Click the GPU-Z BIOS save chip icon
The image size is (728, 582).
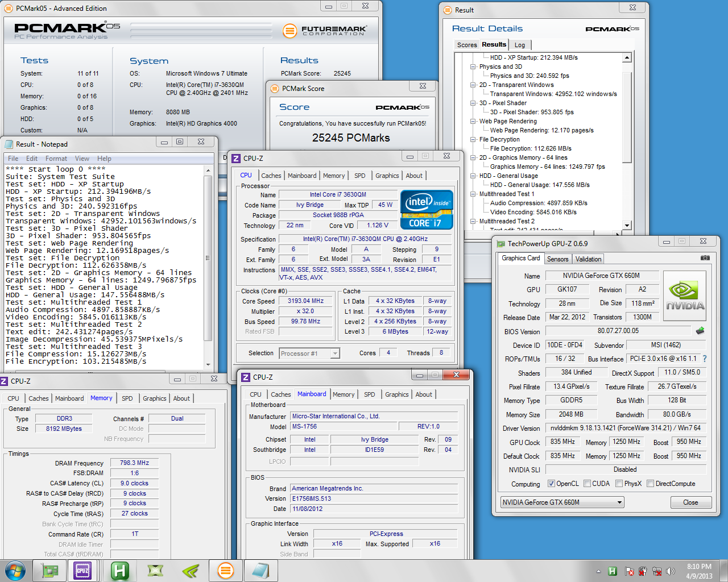pyautogui.click(x=700, y=330)
